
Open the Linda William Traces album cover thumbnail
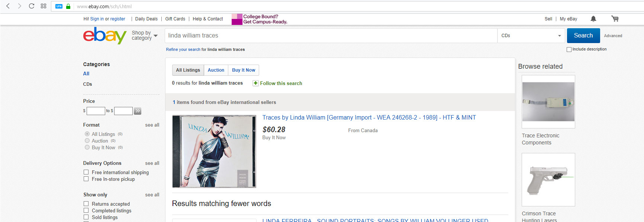click(x=214, y=151)
